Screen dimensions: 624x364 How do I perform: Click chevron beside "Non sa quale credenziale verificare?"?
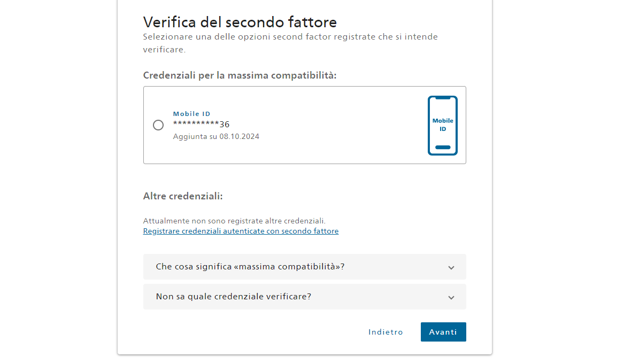[x=451, y=297]
